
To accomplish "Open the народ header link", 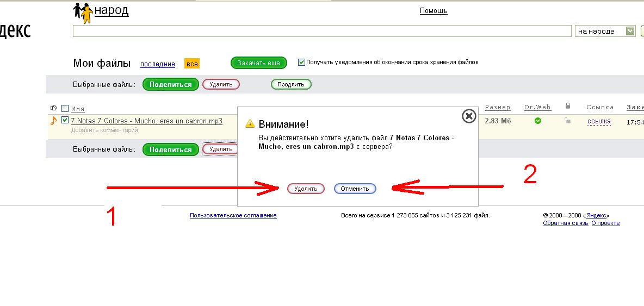I will click(112, 10).
